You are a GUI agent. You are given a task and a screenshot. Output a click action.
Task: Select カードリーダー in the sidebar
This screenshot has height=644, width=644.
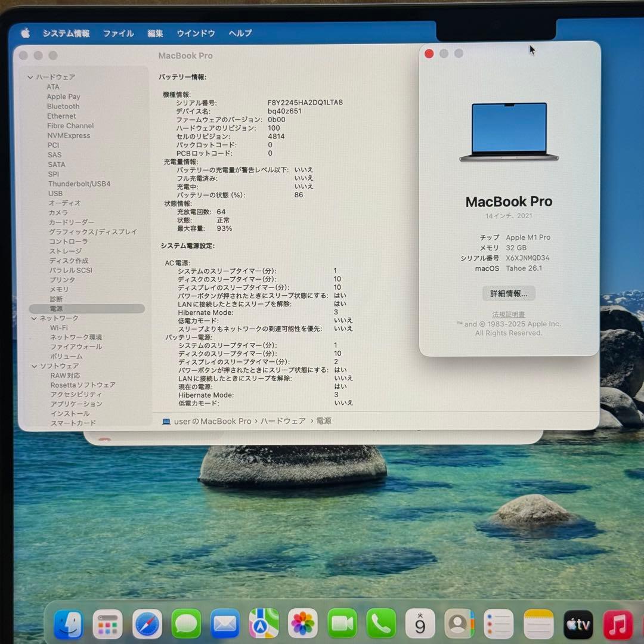tap(72, 222)
